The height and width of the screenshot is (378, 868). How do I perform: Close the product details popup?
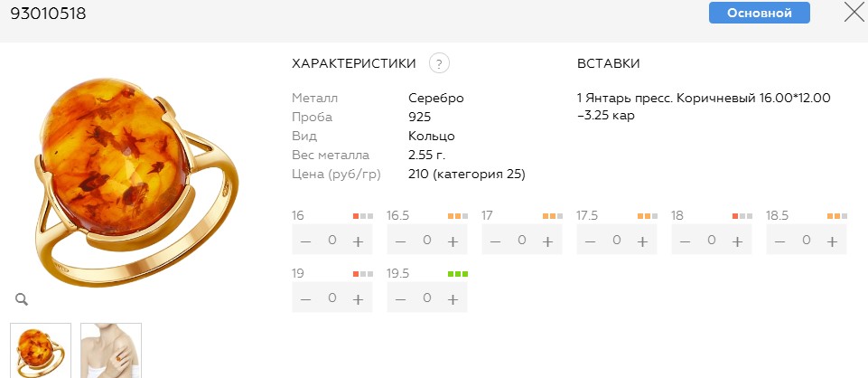[854, 13]
